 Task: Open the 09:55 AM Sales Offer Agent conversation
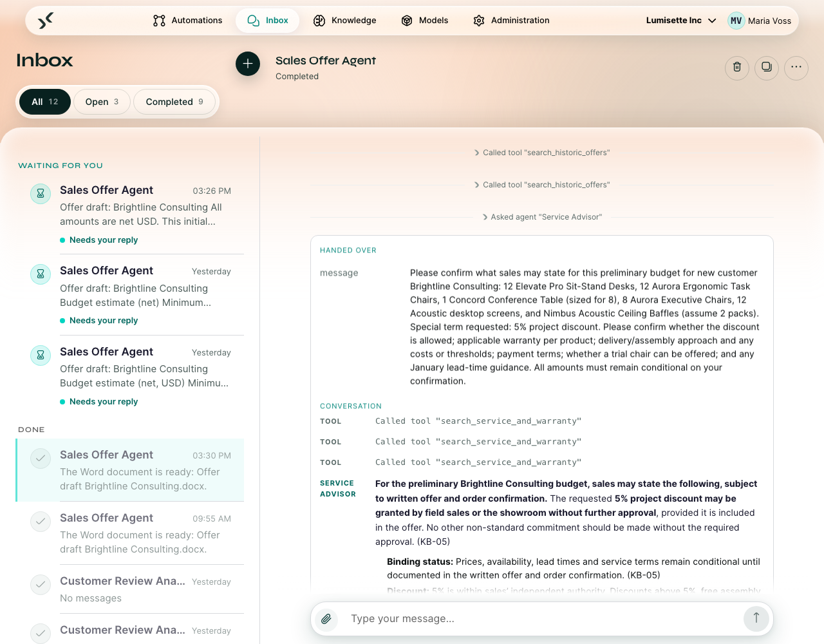pyautogui.click(x=131, y=533)
